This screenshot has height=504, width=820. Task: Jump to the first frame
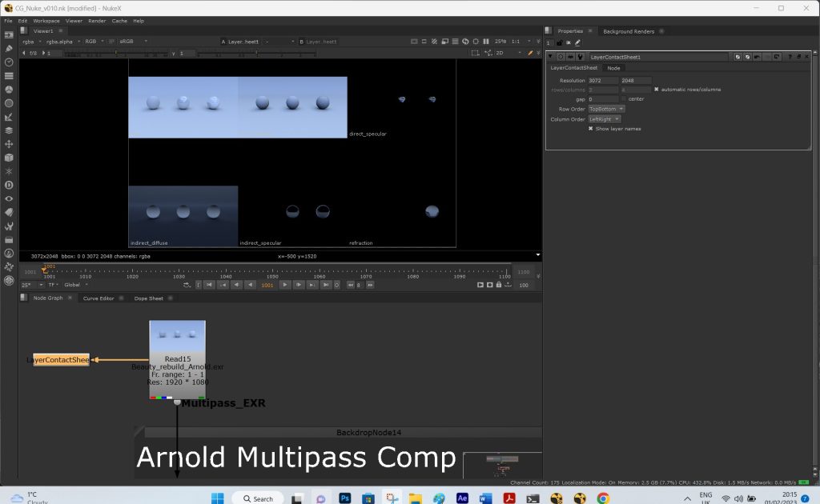pyautogui.click(x=209, y=285)
